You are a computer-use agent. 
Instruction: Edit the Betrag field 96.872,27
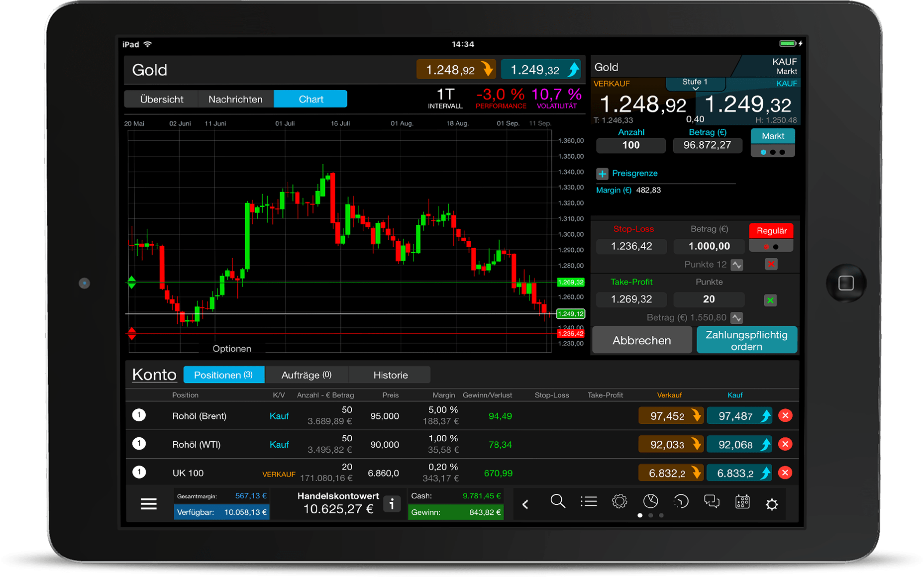(708, 145)
